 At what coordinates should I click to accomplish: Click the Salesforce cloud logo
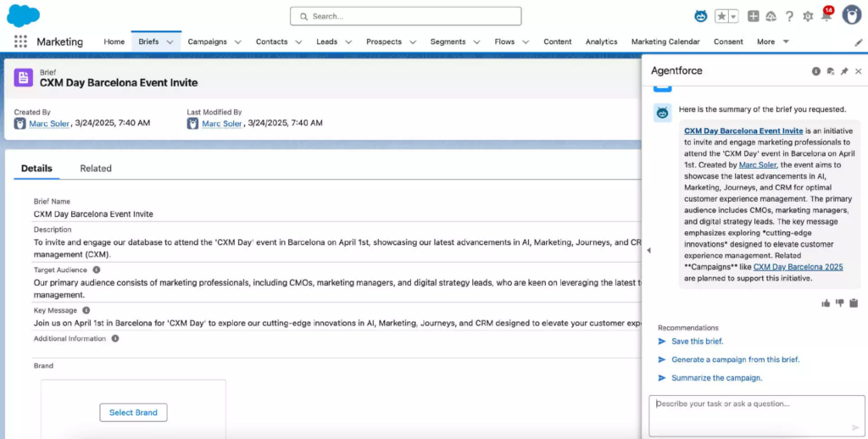(23, 15)
